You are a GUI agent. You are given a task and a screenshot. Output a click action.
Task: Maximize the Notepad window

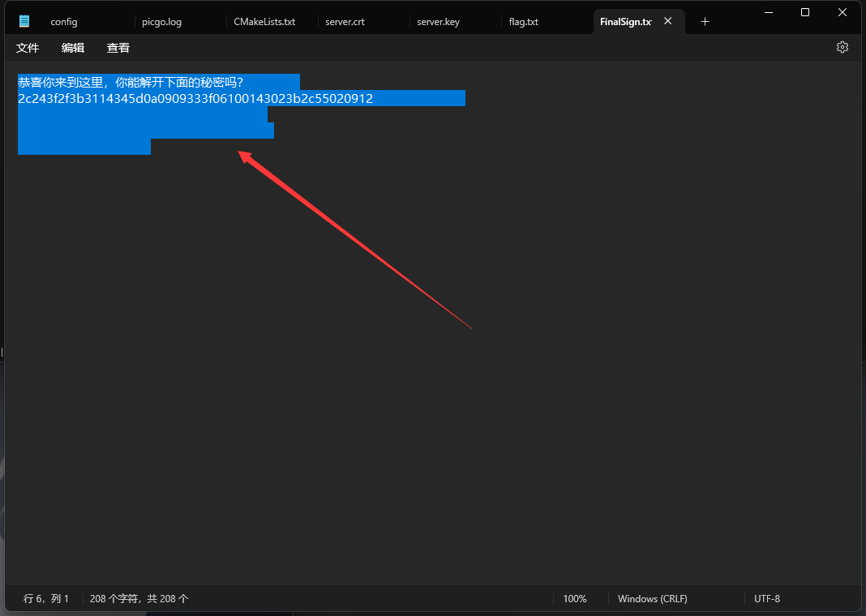pos(805,12)
